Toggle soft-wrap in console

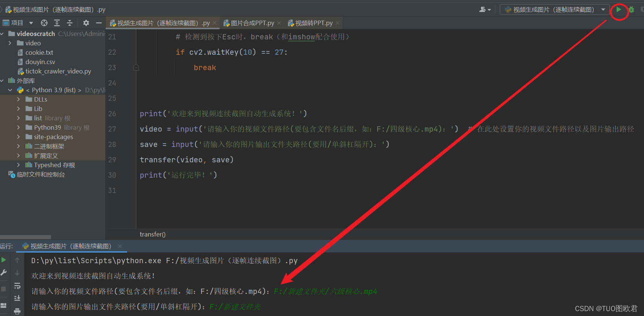[x=17, y=286]
